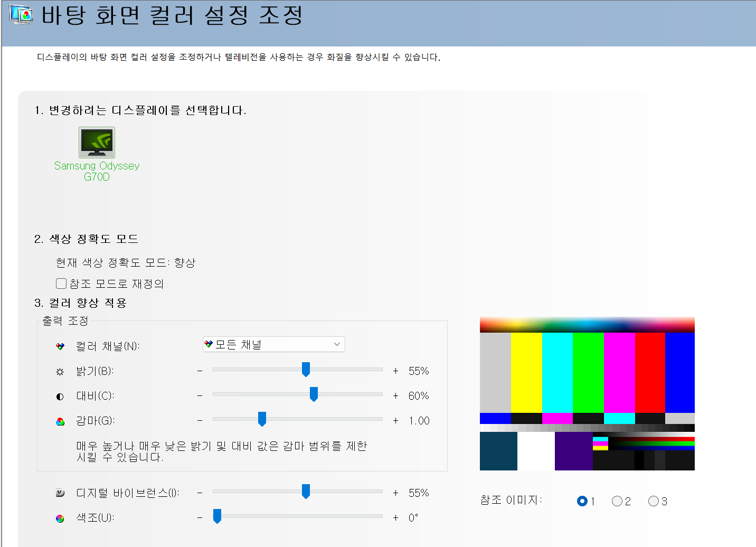Select reference image radio button 3
The width and height of the screenshot is (756, 547).
tap(653, 501)
